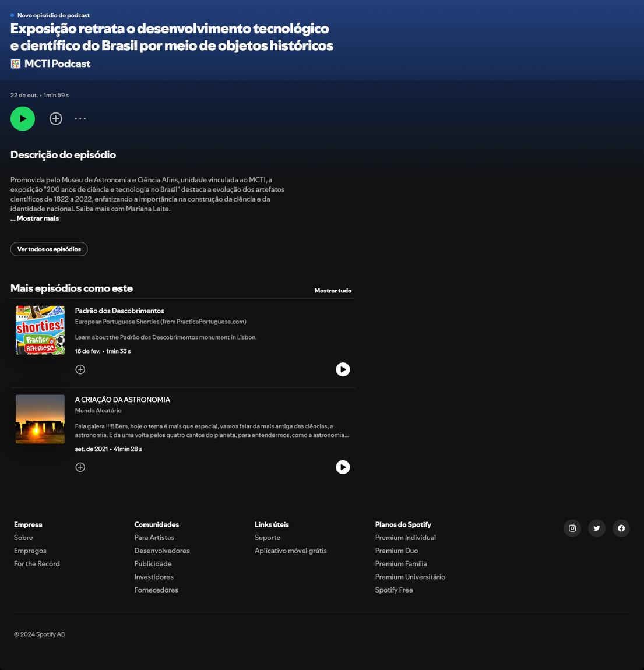Click the Padrão dos Descobrimentos cover thumbnail
The height and width of the screenshot is (670, 644).
40,330
